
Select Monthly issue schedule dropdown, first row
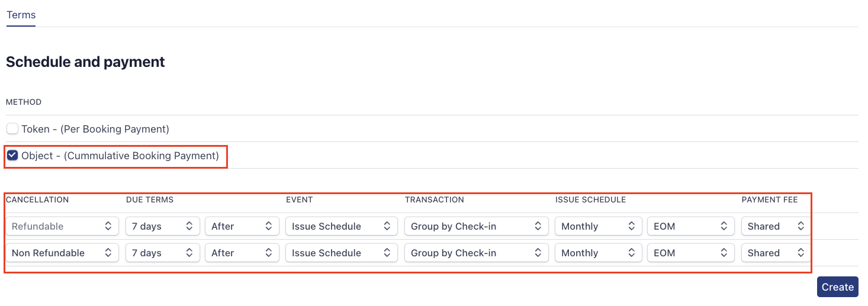click(598, 226)
